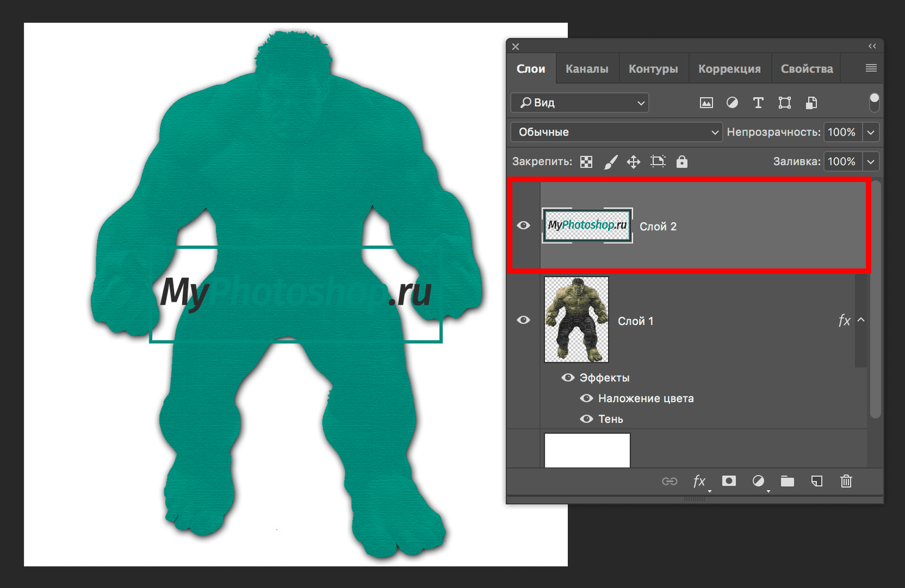Click the type layers filter icon
Viewport: 905px width, 588px height.
[x=759, y=103]
